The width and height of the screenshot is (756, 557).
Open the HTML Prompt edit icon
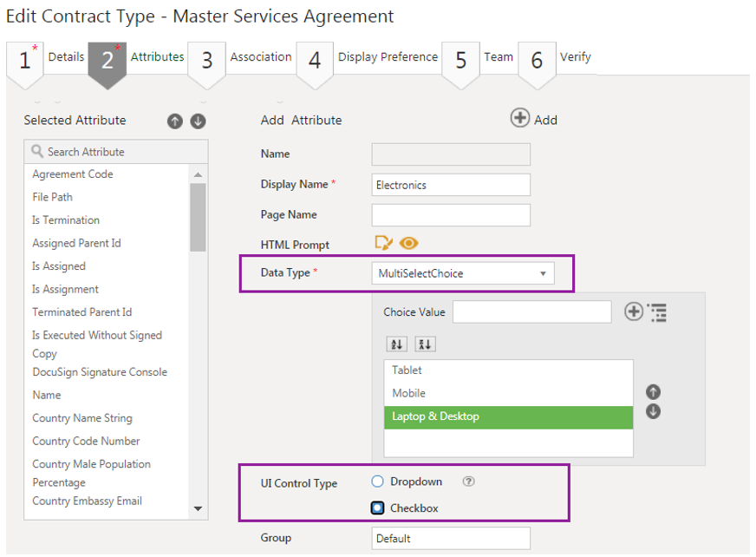tap(383, 244)
